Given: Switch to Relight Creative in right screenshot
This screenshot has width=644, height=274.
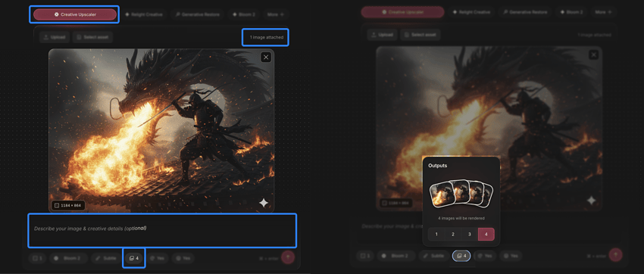Looking at the screenshot, I should (x=471, y=12).
